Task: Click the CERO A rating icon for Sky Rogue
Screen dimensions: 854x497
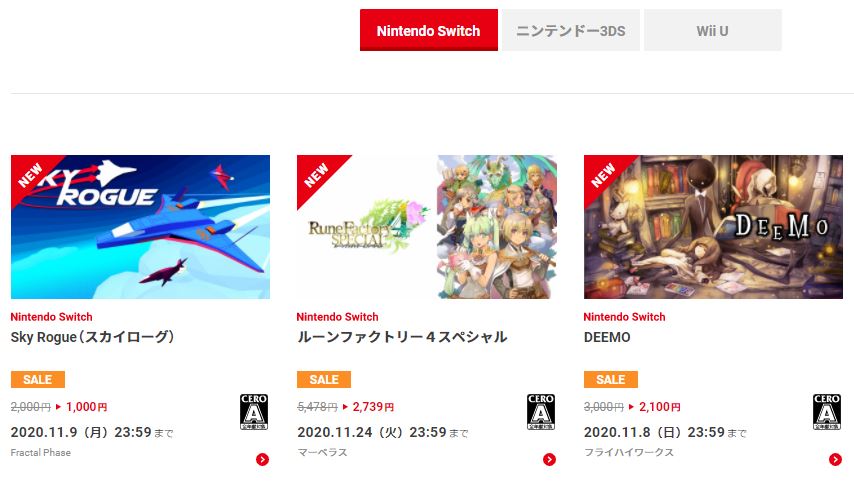Action: (x=254, y=412)
